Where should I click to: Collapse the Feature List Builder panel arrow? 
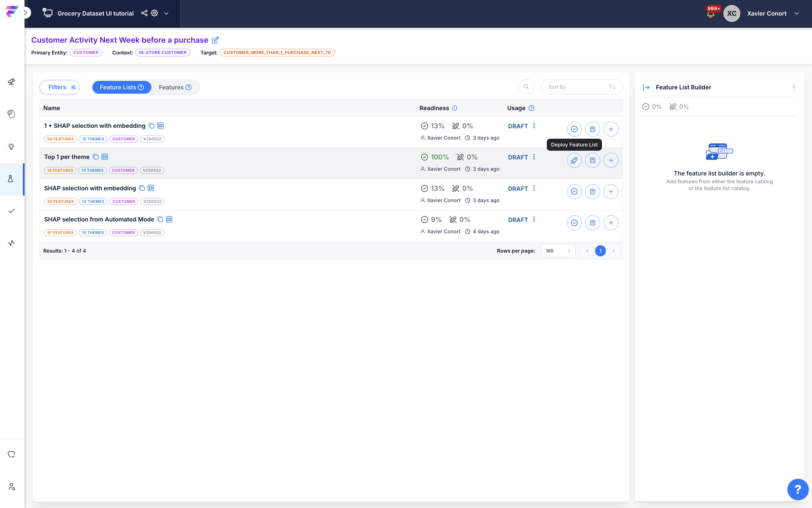click(646, 87)
